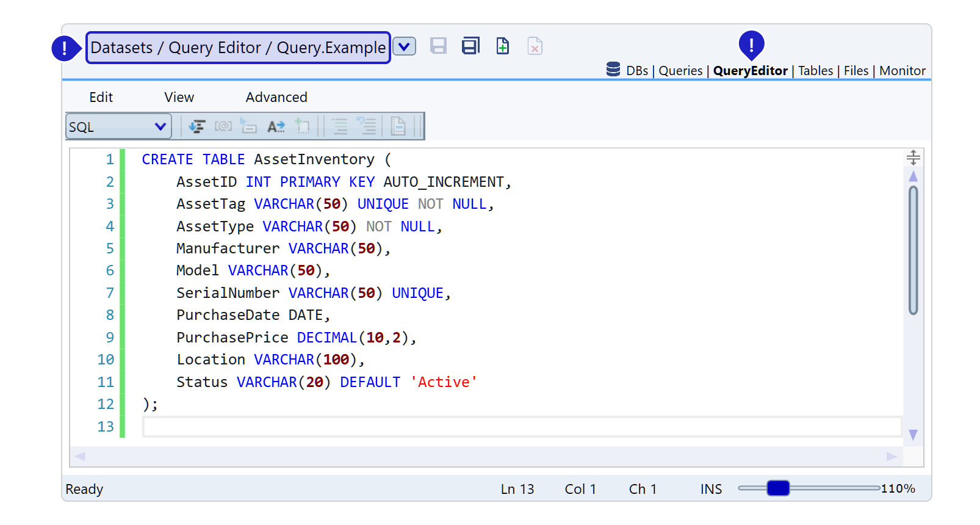The width and height of the screenshot is (980, 525).
Task: Expand the breadcrumb path dropdown arrow
Action: (404, 46)
